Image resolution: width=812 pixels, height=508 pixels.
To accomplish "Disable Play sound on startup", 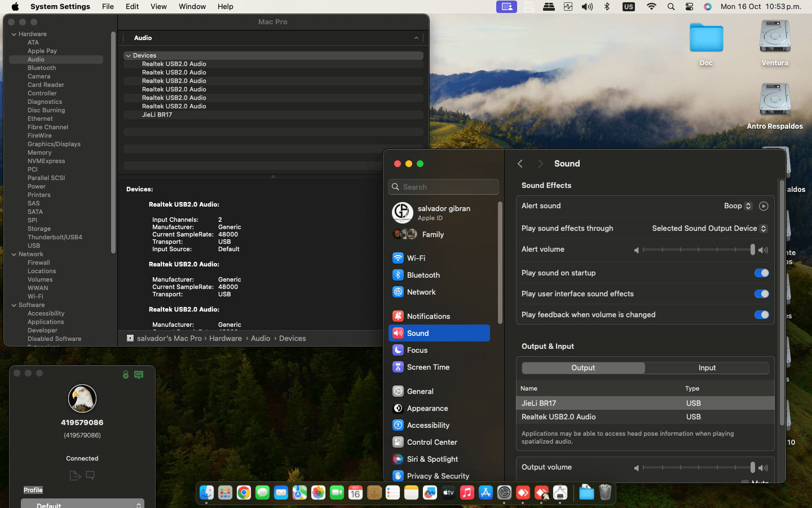I will (761, 273).
